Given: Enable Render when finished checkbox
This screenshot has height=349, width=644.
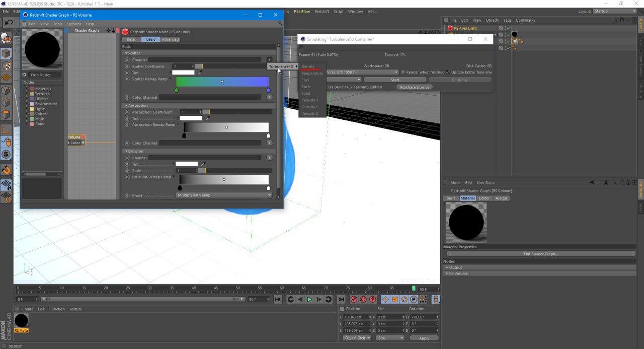Looking at the screenshot, I should (403, 72).
